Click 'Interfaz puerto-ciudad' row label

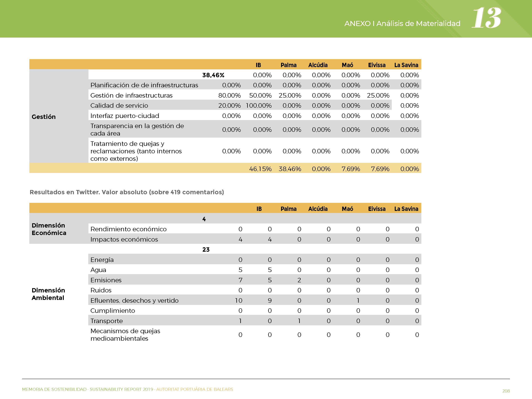point(125,116)
